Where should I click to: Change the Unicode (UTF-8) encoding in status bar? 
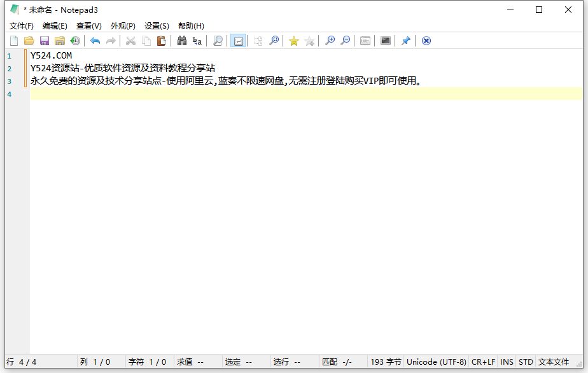[436, 362]
